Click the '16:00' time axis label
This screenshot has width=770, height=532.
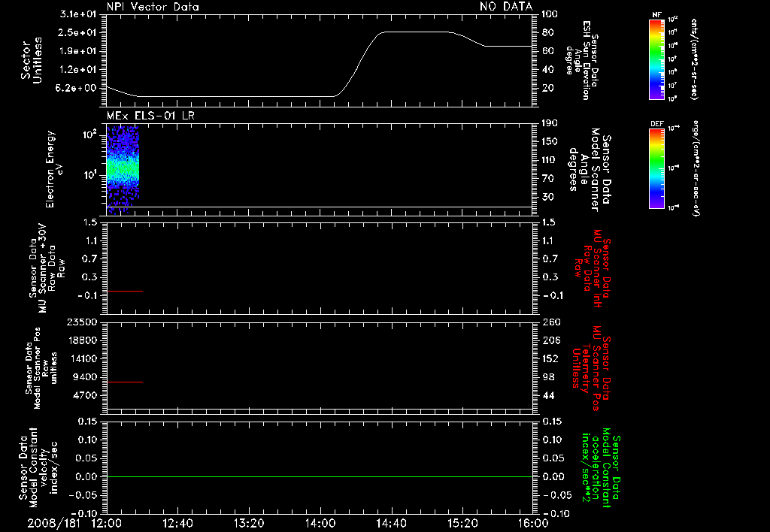[x=533, y=523]
